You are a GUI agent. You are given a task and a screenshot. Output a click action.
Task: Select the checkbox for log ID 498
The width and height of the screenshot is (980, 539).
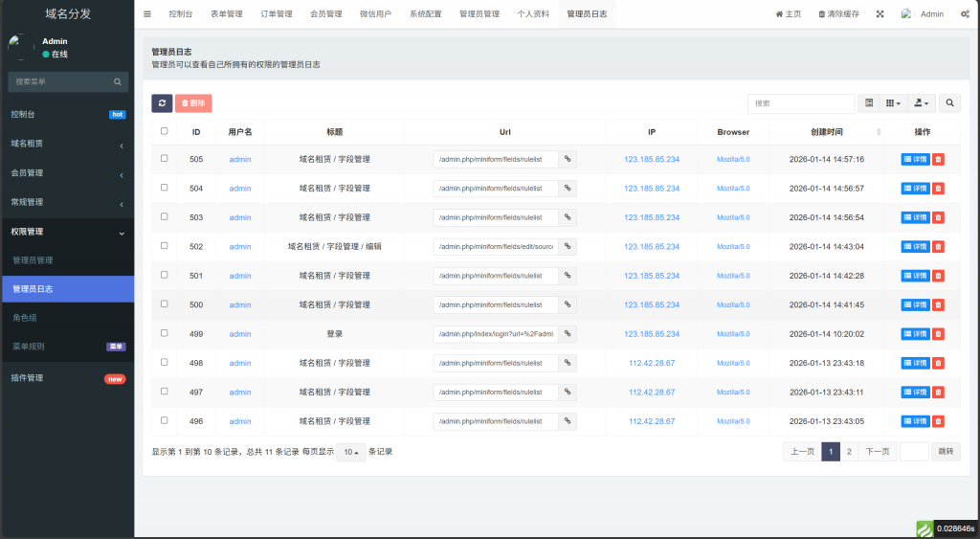tap(165, 362)
